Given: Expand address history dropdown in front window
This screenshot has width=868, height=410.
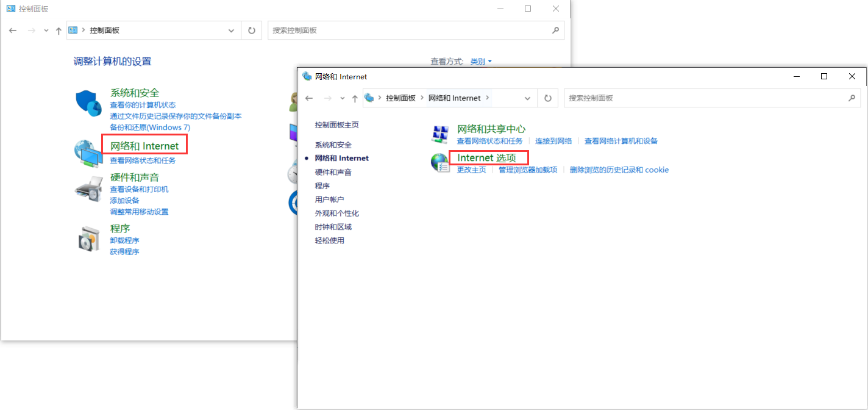Looking at the screenshot, I should [x=527, y=98].
